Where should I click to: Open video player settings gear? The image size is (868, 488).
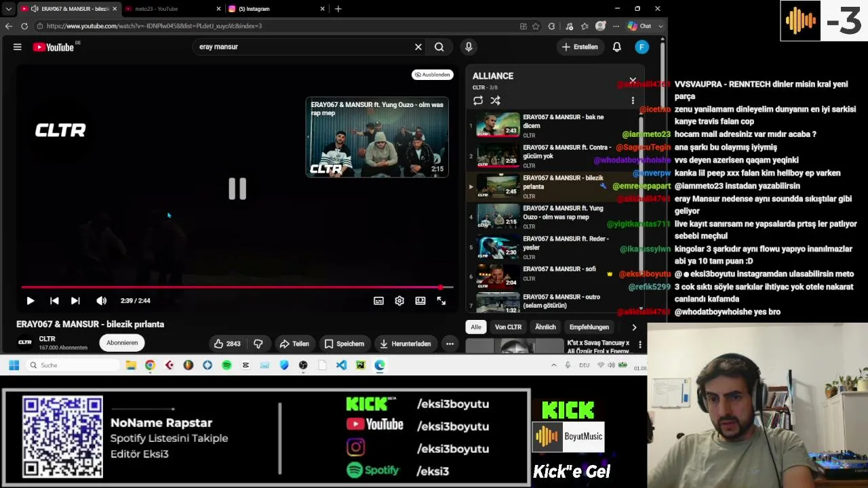tap(399, 301)
